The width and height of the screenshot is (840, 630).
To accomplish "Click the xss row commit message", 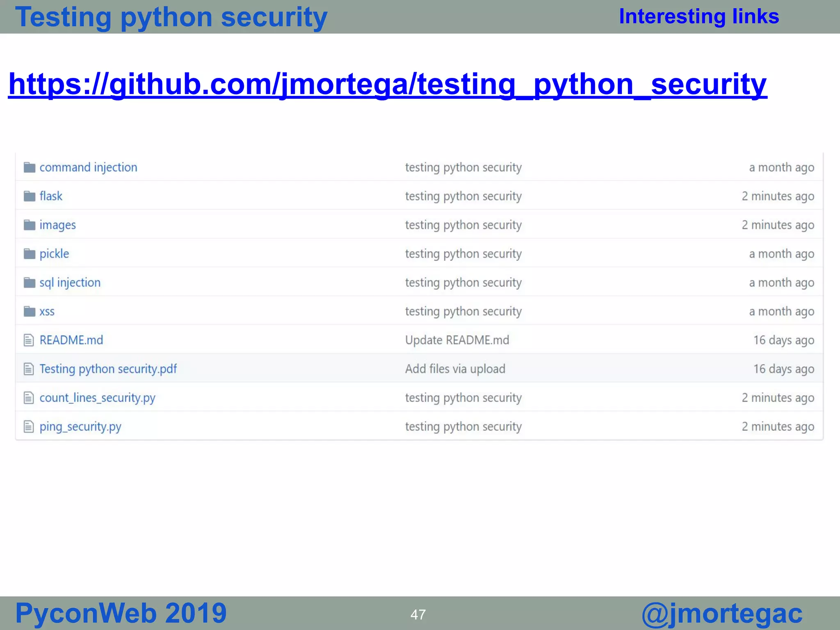I will pyautogui.click(x=463, y=311).
